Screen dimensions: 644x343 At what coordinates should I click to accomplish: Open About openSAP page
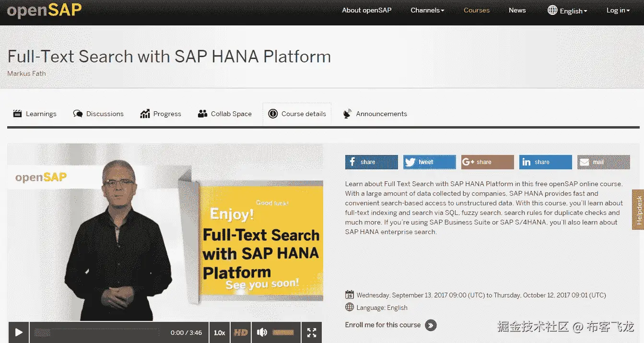(x=367, y=10)
